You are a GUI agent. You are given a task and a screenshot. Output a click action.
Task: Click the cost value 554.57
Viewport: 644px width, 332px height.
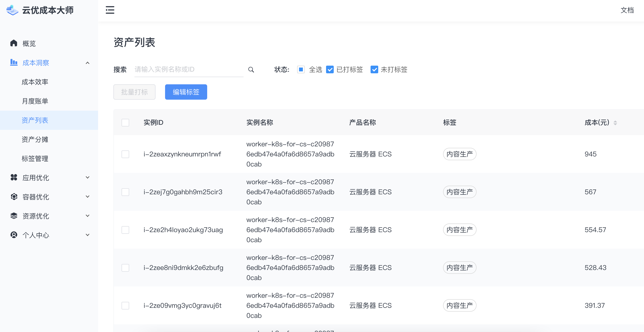(595, 230)
